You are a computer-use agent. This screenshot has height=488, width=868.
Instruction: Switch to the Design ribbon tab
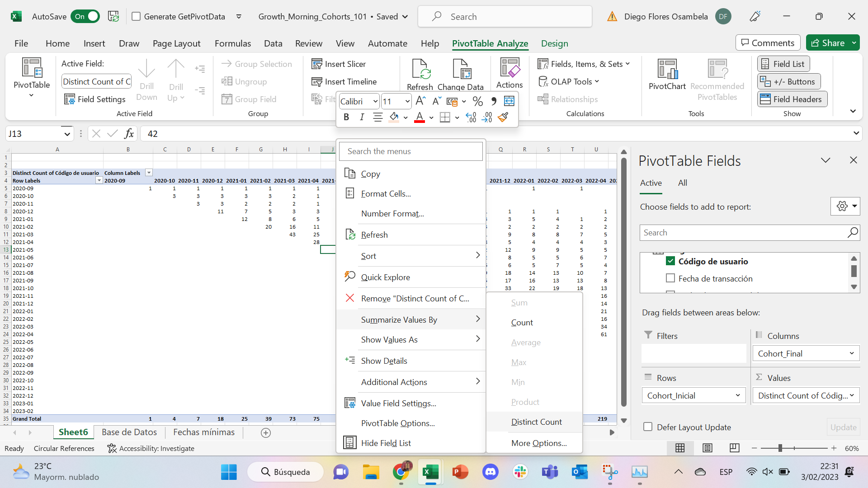tap(554, 43)
